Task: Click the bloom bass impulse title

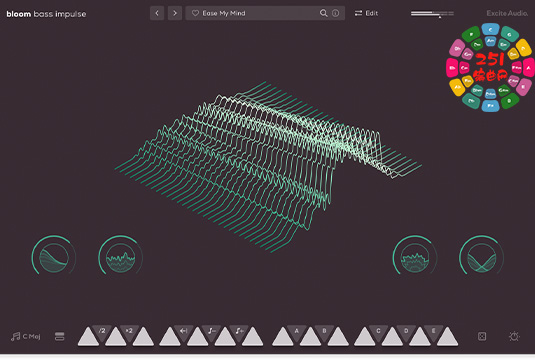Action: coord(46,14)
